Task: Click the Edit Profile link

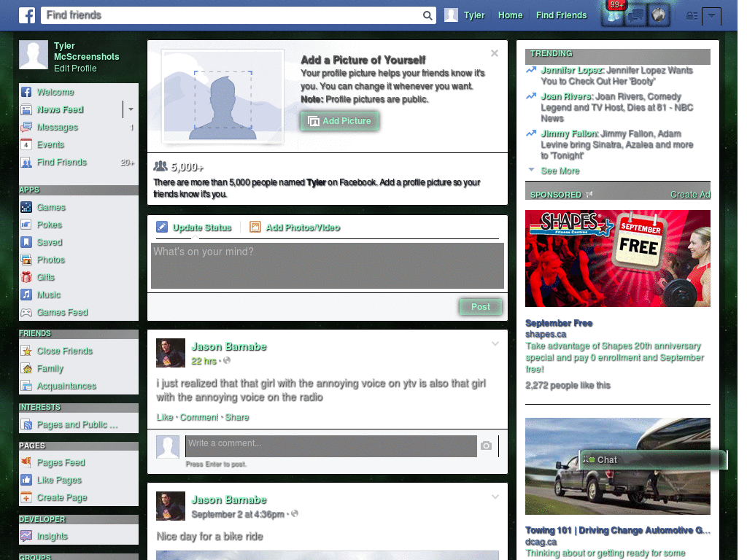Action: click(x=75, y=68)
